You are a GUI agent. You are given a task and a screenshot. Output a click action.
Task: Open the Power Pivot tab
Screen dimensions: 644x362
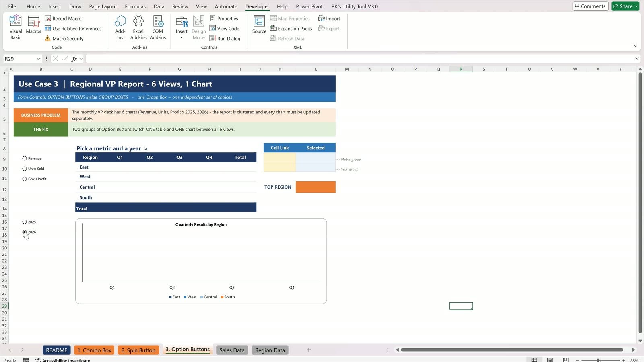(309, 6)
